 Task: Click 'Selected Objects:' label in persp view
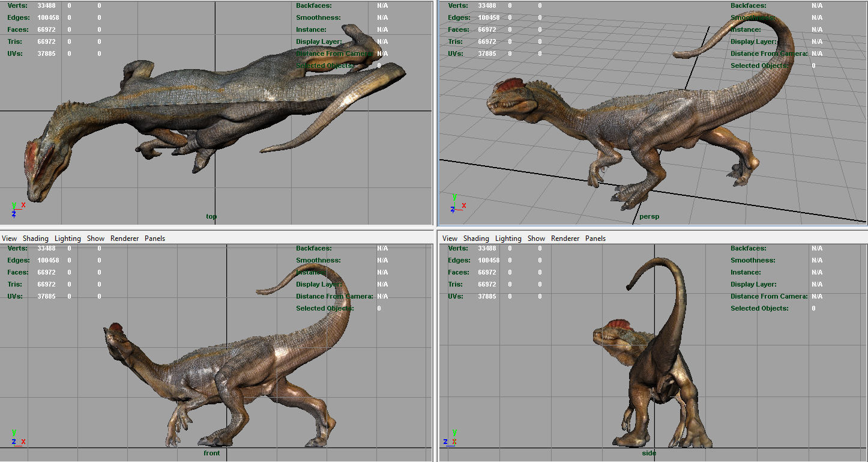[759, 65]
